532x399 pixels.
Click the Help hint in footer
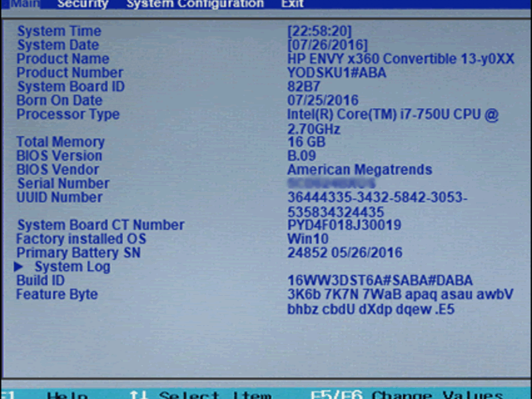pyautogui.click(x=67, y=395)
